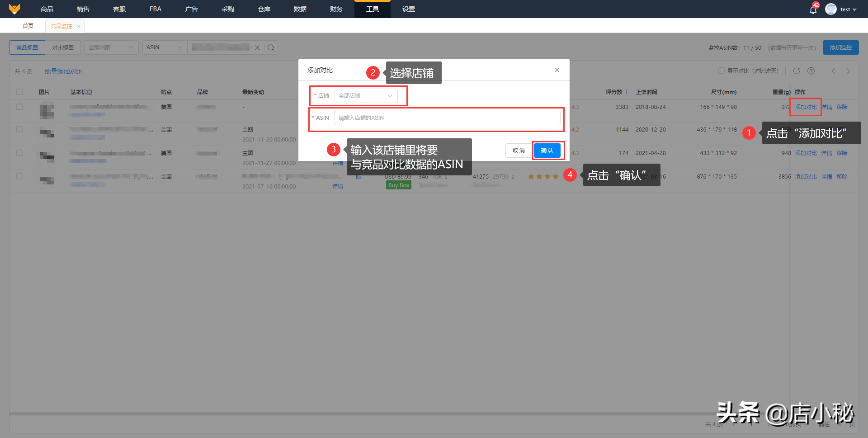Open the 数据 menu in the navigation bar
The height and width of the screenshot is (438, 868).
[x=299, y=9]
